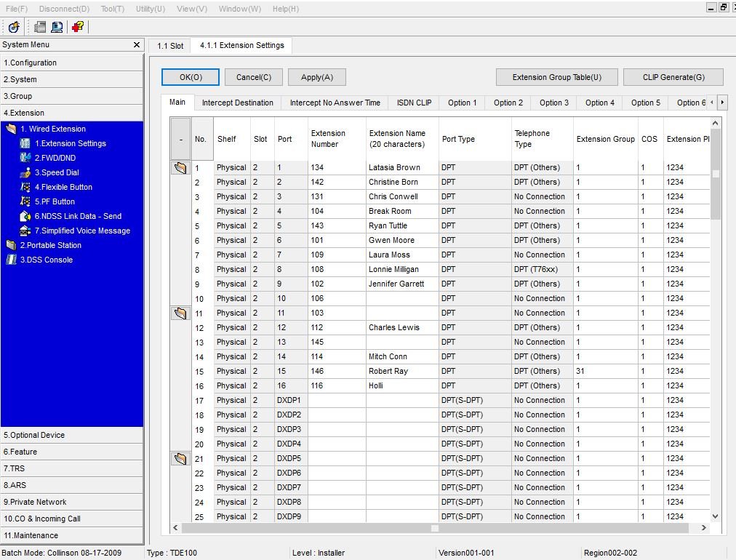Click the CLIP Generate(G) button
Image resolution: width=736 pixels, height=560 pixels.
click(x=673, y=77)
